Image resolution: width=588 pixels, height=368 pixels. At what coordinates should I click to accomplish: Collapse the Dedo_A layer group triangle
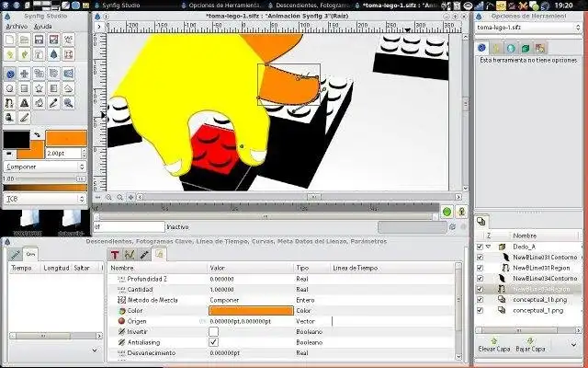[x=488, y=247]
